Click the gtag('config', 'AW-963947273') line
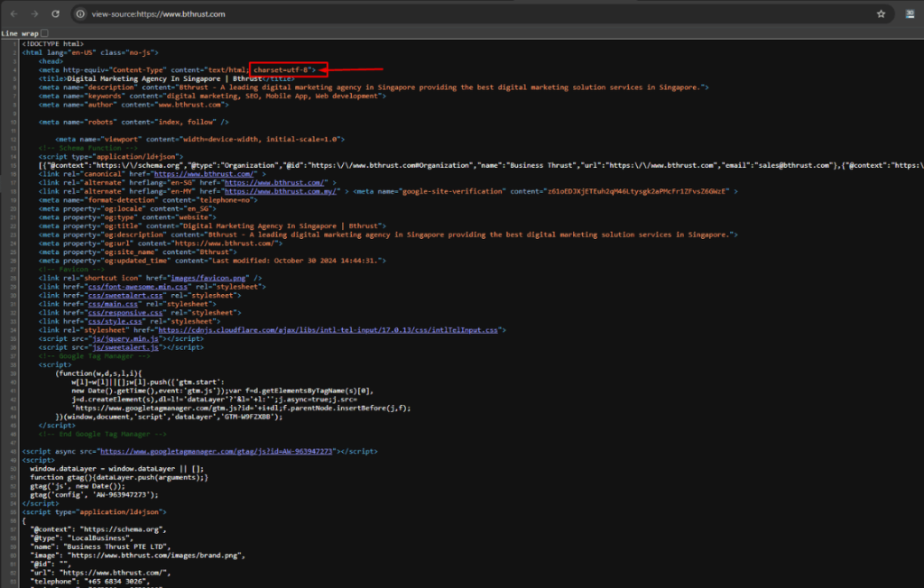 (94, 495)
